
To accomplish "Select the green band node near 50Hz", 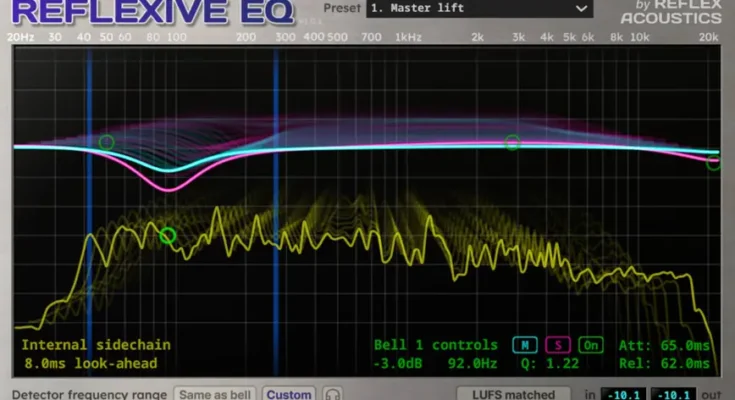I will click(x=106, y=142).
